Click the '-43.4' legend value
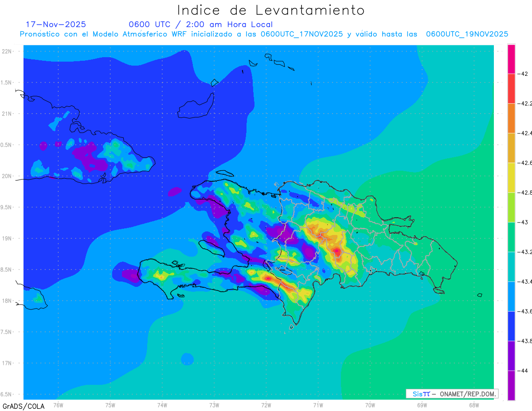 525,282
